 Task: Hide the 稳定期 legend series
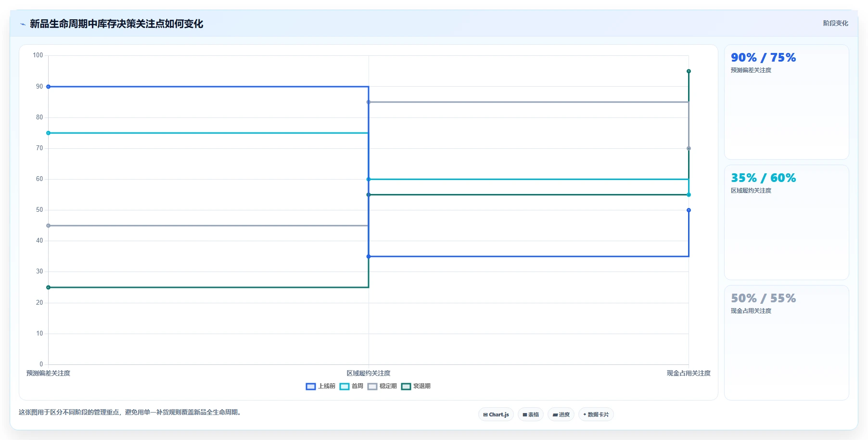382,386
